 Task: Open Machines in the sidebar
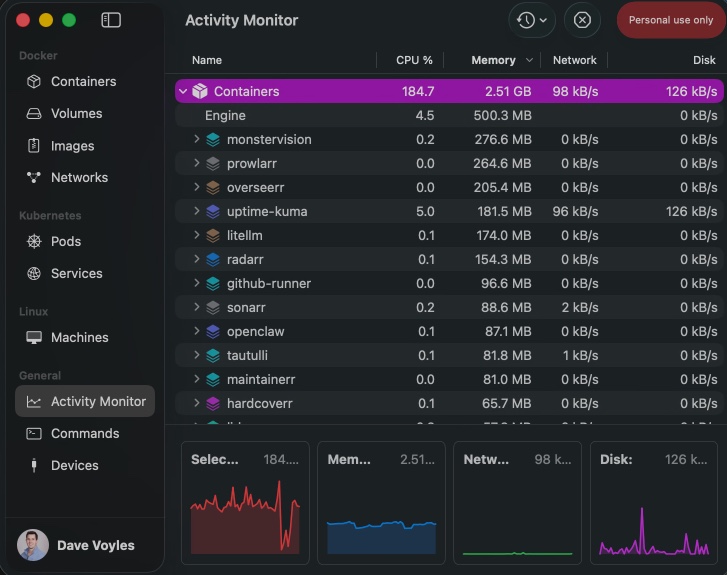tap(85, 338)
